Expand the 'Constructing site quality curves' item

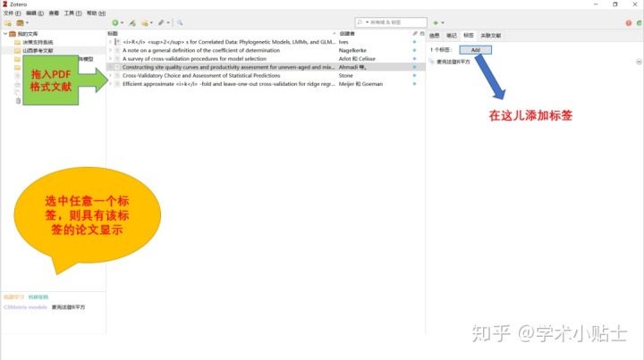tap(110, 67)
